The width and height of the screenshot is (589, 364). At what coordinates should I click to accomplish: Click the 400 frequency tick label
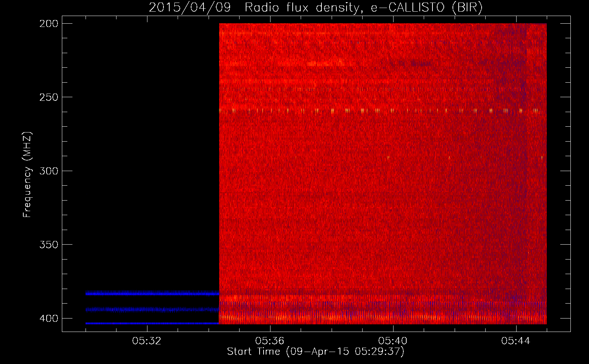[49, 318]
